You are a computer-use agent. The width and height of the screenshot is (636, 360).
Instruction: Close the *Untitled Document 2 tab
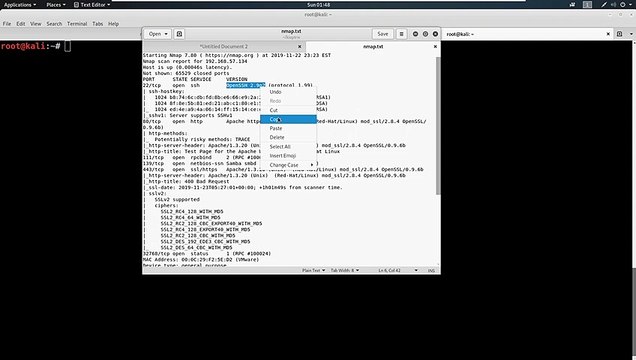300,47
